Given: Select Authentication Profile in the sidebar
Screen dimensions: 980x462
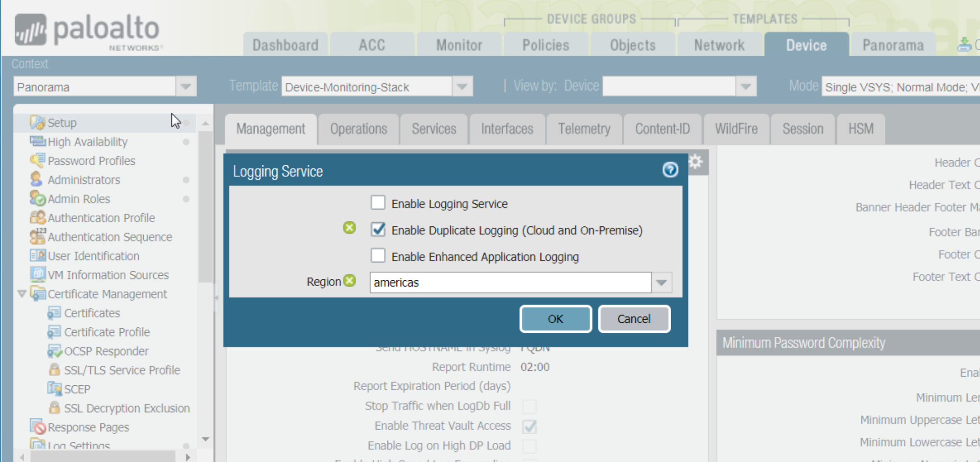Looking at the screenshot, I should pos(101,218).
